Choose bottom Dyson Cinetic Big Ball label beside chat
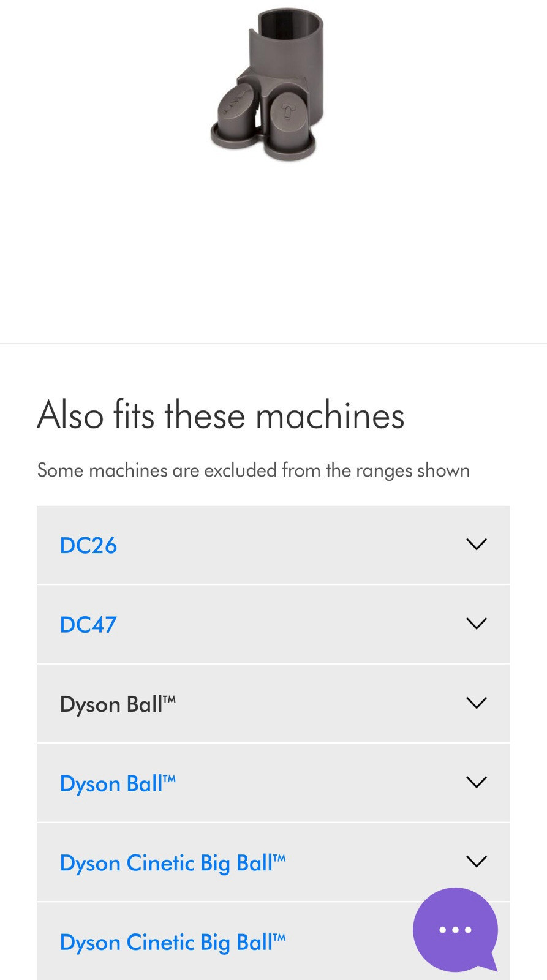Image resolution: width=547 pixels, height=980 pixels. [x=173, y=943]
